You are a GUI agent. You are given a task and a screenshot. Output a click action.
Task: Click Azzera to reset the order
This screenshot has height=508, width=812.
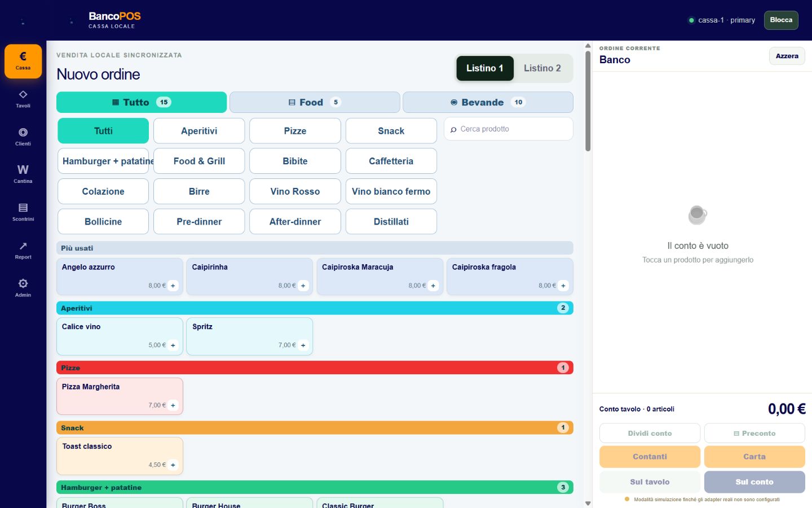(787, 56)
